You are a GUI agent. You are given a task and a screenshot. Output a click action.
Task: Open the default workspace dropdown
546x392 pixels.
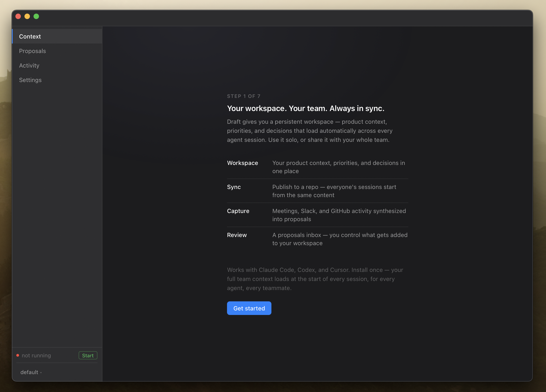coord(31,372)
